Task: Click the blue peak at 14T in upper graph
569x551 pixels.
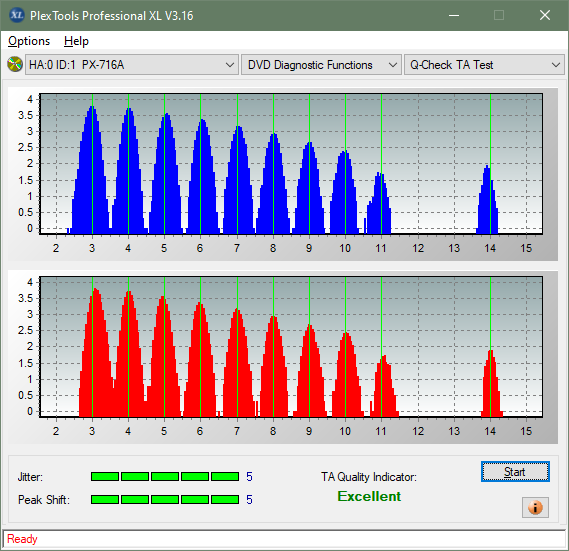Action: tap(487, 199)
